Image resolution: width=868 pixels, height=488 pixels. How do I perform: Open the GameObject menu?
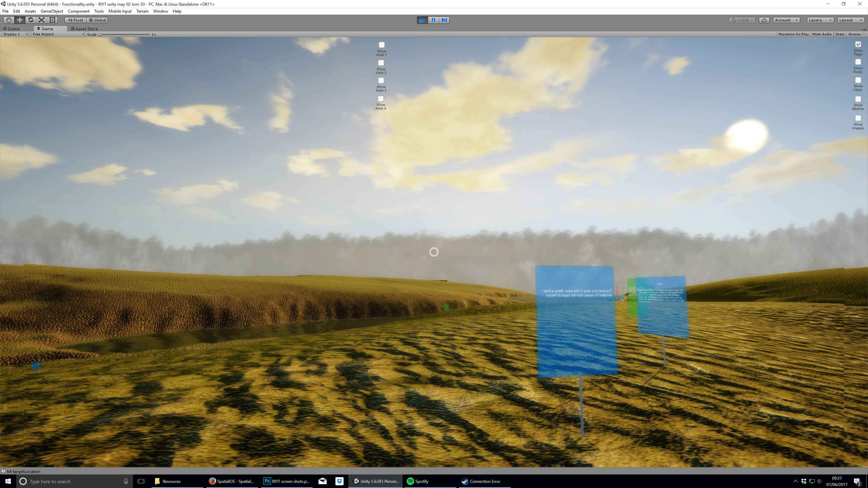pos(52,11)
